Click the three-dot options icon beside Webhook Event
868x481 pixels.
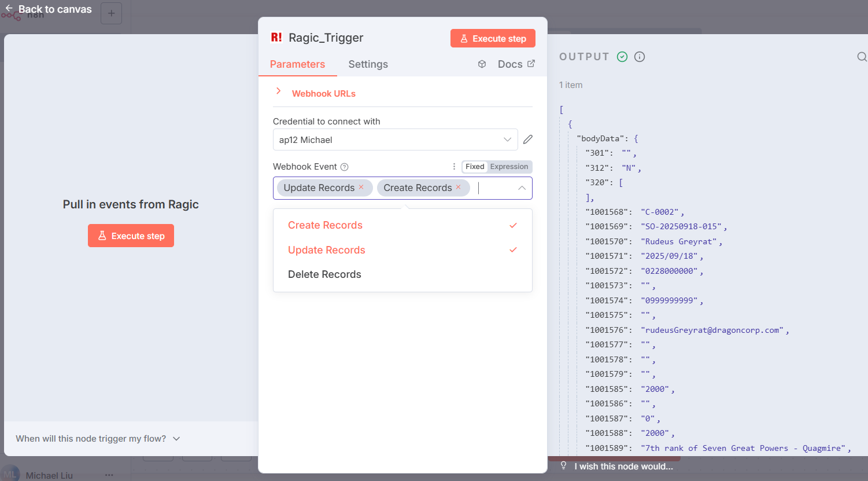pyautogui.click(x=454, y=167)
